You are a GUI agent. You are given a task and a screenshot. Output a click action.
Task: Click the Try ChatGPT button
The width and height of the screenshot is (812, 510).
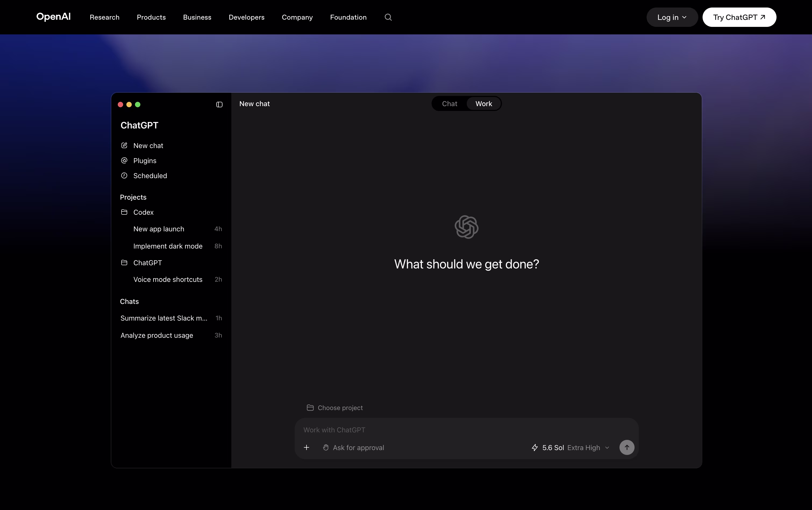pos(739,17)
